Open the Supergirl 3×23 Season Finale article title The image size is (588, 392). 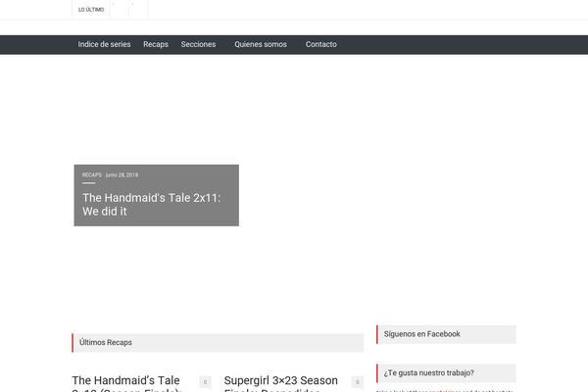(281, 383)
